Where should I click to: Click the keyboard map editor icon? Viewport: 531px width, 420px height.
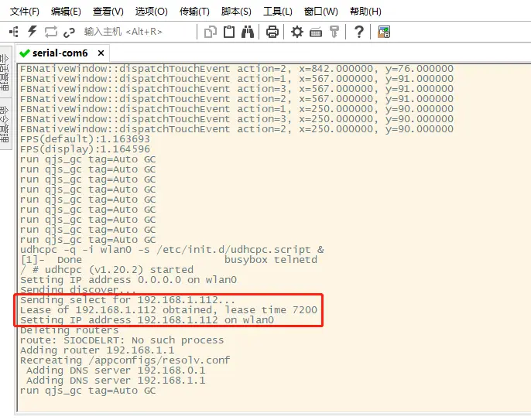click(316, 32)
